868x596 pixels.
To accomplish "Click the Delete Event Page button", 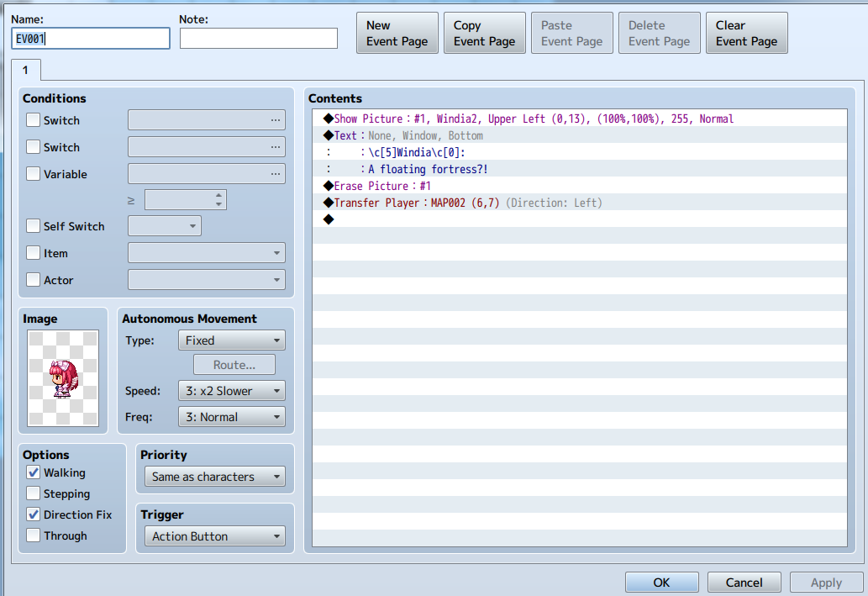I will [x=660, y=34].
